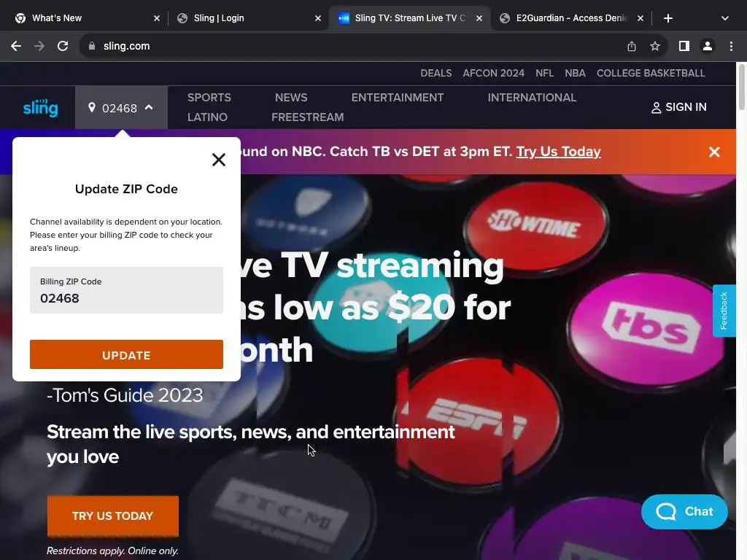
Task: Open the browser profile icon
Action: (708, 46)
